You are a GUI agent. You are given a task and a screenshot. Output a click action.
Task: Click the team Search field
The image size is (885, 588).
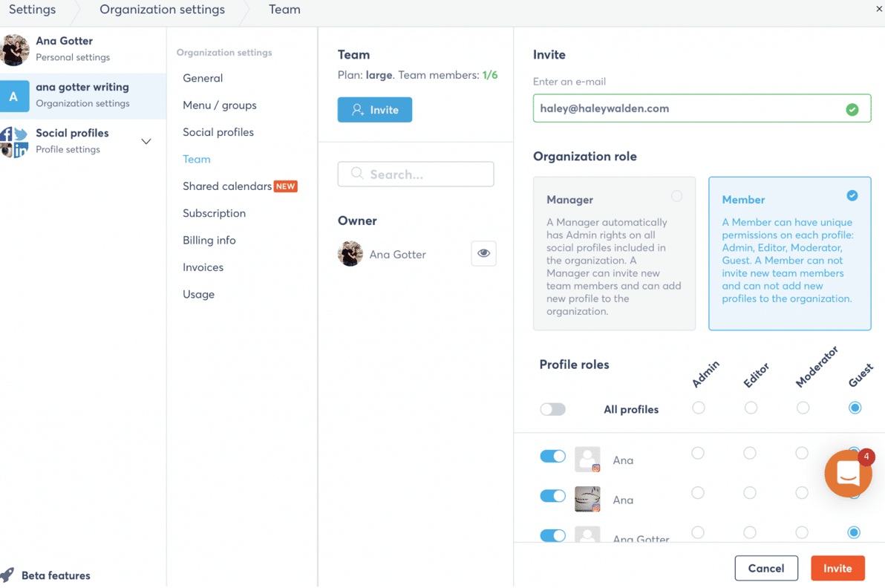tap(416, 174)
